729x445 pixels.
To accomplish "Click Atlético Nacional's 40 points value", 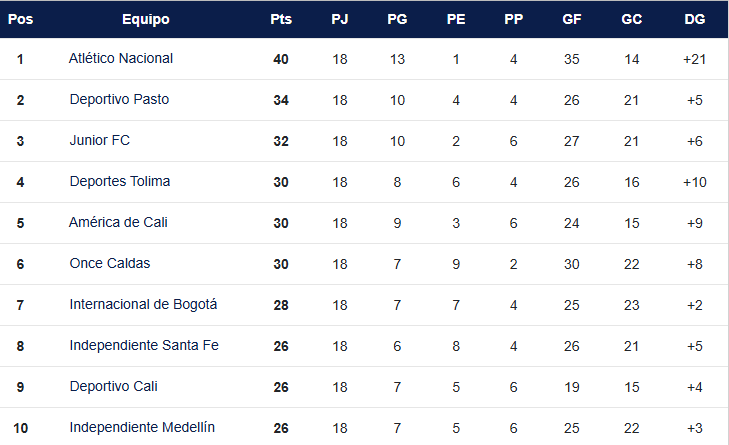I will 281,59.
